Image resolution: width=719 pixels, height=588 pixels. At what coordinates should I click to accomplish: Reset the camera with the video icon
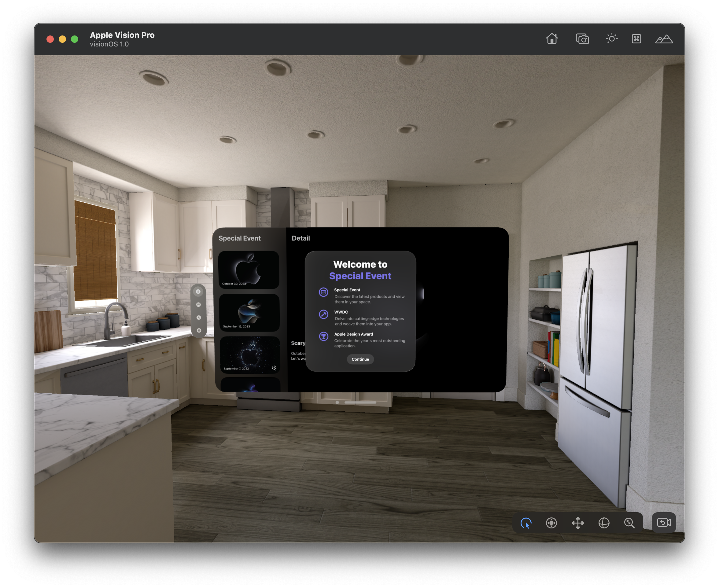(x=664, y=523)
